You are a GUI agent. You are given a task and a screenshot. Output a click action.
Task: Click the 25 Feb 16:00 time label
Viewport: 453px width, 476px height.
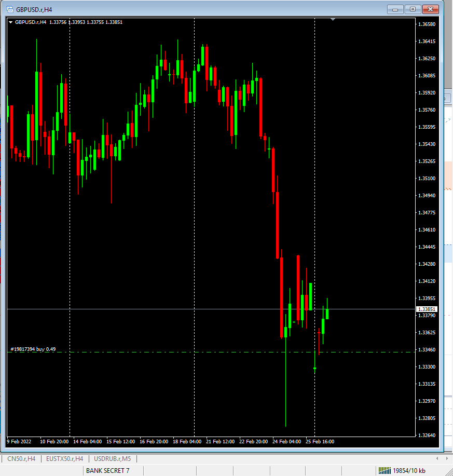(x=320, y=441)
